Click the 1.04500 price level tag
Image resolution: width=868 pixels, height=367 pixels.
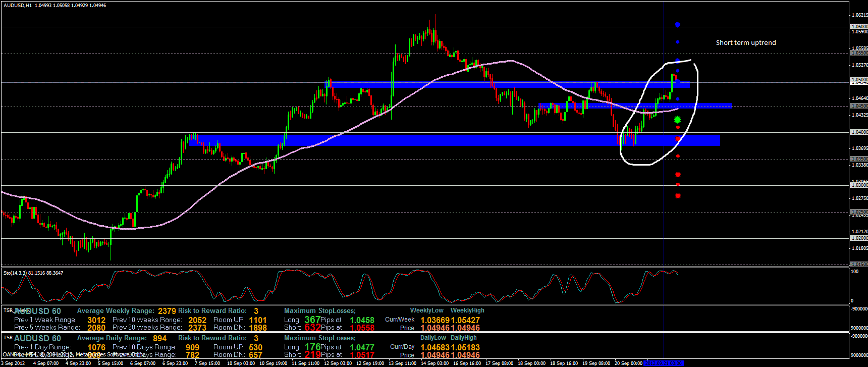tap(859, 106)
